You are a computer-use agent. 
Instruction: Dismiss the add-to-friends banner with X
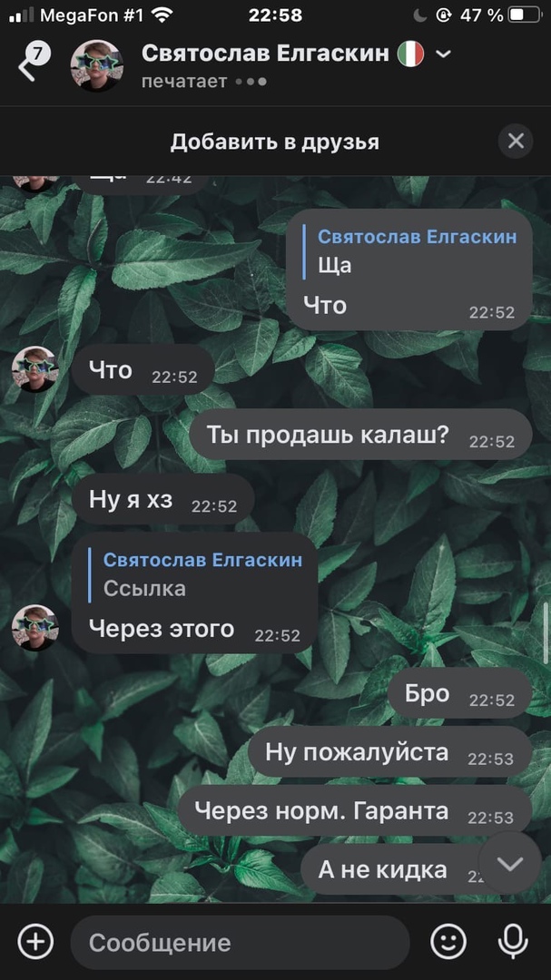point(516,142)
